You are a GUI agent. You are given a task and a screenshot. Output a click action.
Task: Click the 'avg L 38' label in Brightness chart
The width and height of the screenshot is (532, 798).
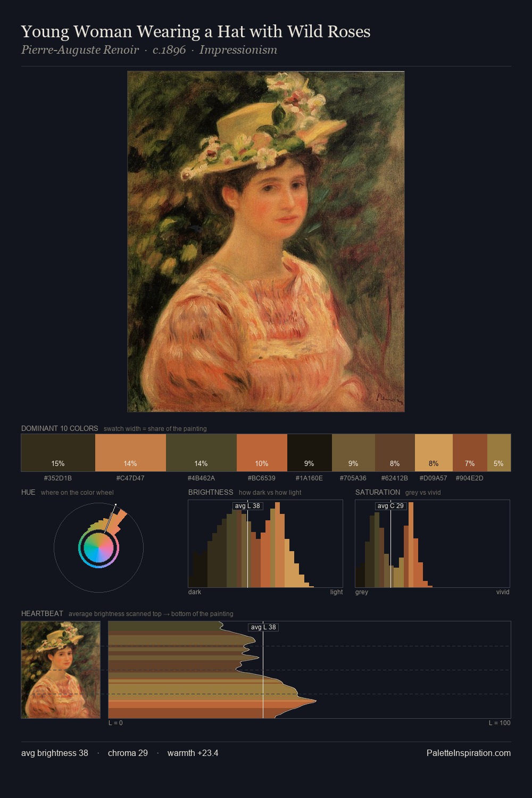[248, 506]
